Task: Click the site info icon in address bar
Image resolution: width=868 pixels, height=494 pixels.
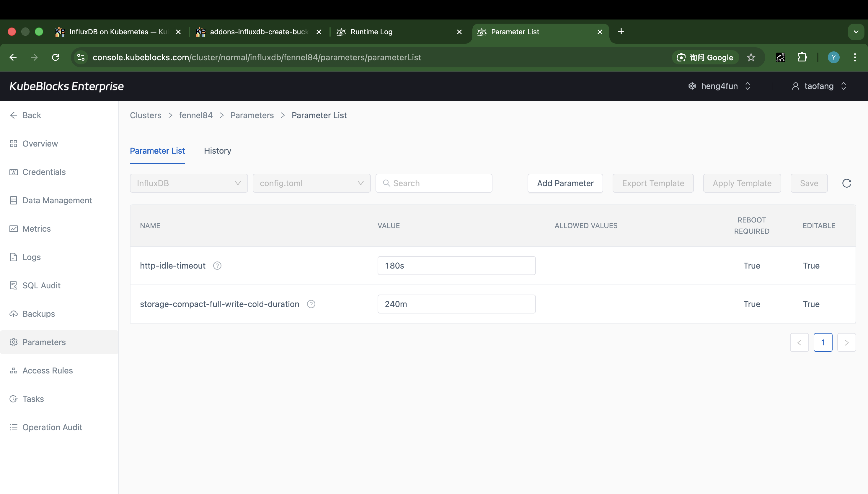Action: (81, 57)
